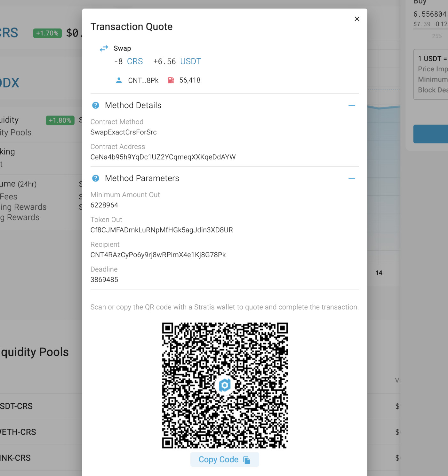The image size is (448, 476).
Task: Select contract address CeNa4b95h9YqDc1UZ2YCqmeqXXKqeDdAYW
Action: click(163, 157)
